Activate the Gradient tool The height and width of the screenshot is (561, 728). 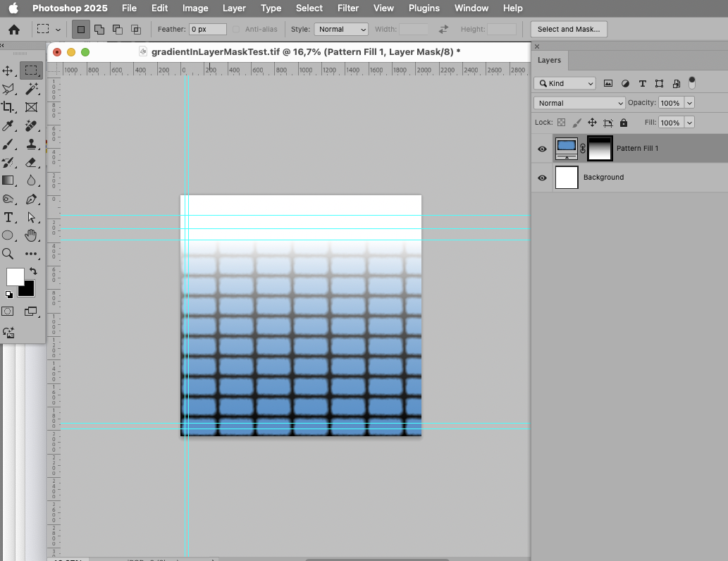click(8, 180)
